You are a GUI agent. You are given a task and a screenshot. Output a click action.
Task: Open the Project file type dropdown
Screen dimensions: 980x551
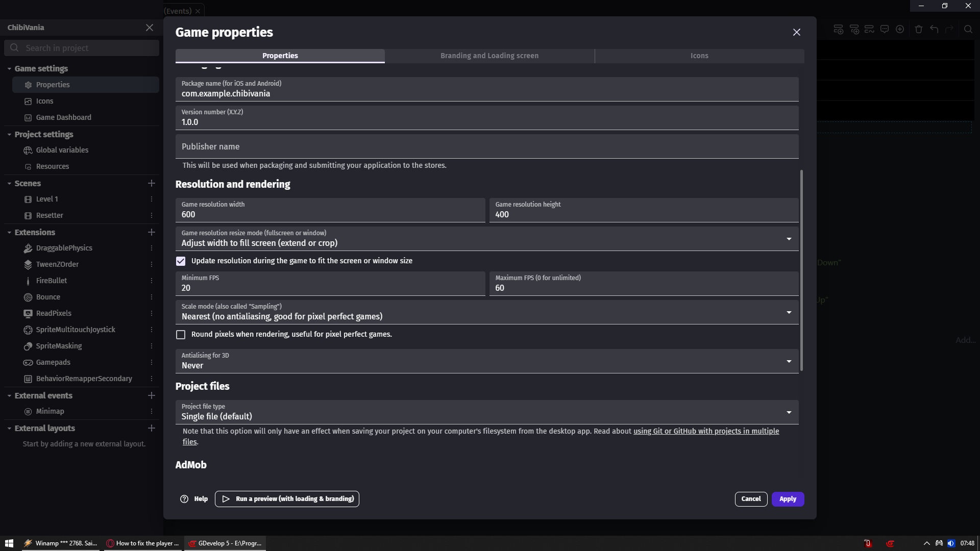click(x=789, y=412)
